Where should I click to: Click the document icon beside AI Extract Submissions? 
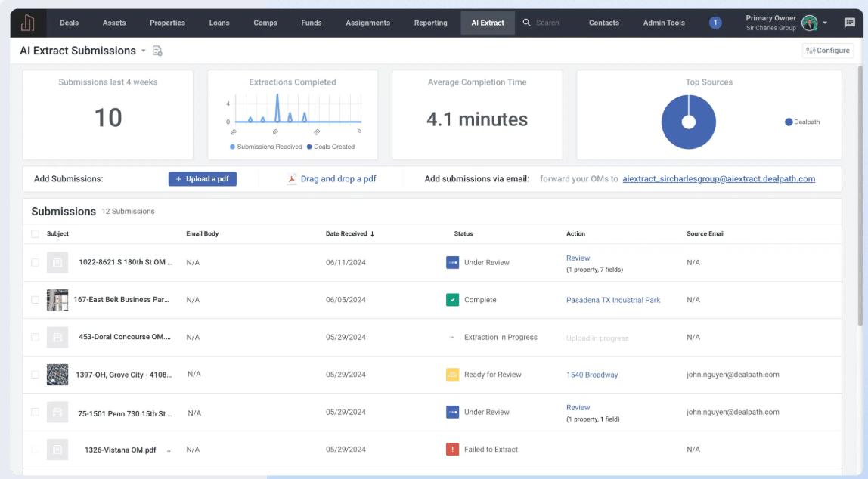[157, 51]
